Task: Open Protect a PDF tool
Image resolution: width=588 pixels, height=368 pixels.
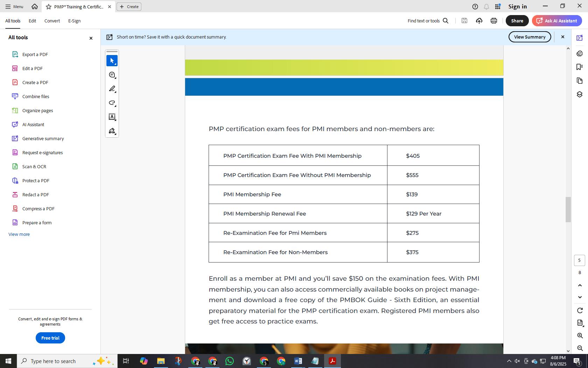Action: (x=35, y=180)
